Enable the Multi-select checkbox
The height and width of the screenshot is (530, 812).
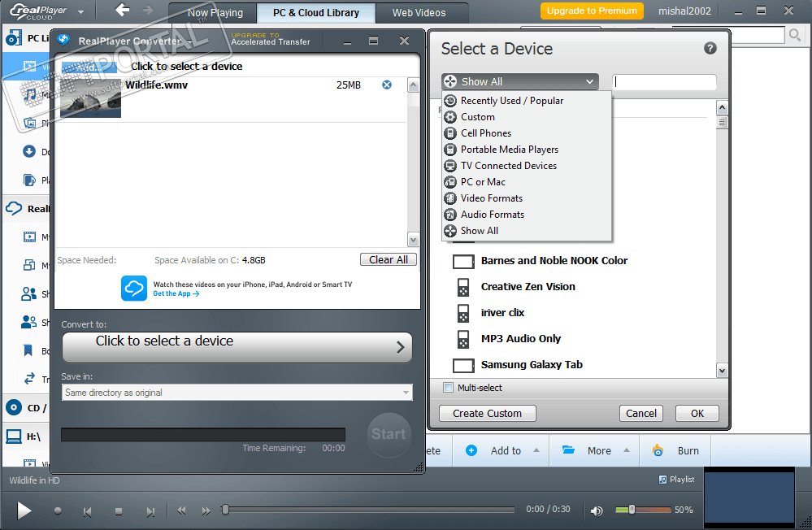449,387
